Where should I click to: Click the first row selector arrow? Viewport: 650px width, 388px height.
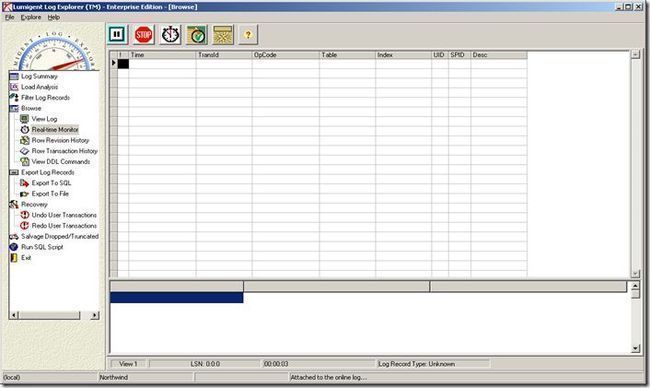[114, 63]
